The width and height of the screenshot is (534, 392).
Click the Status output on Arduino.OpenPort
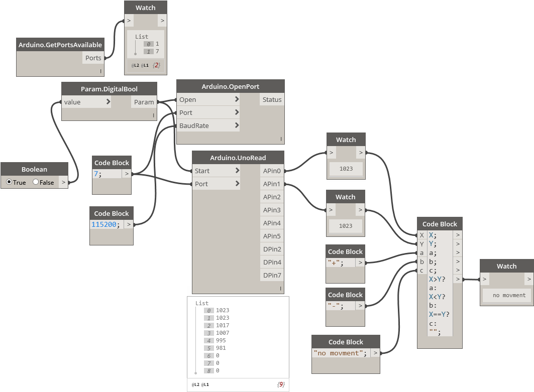coord(272,99)
